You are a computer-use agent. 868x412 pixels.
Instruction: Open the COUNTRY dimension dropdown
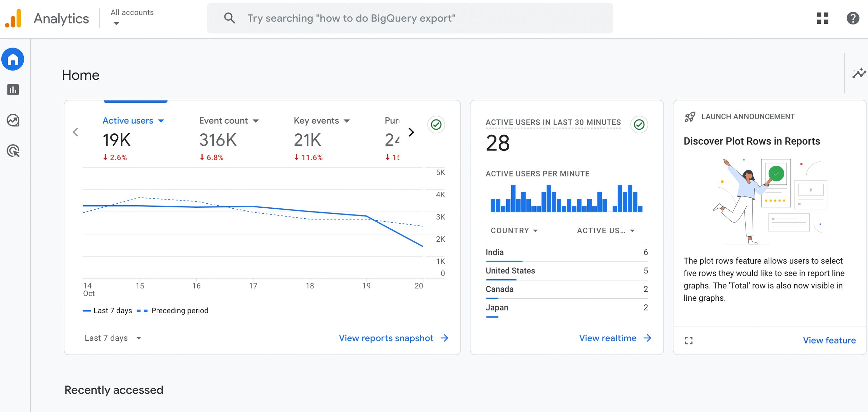514,230
